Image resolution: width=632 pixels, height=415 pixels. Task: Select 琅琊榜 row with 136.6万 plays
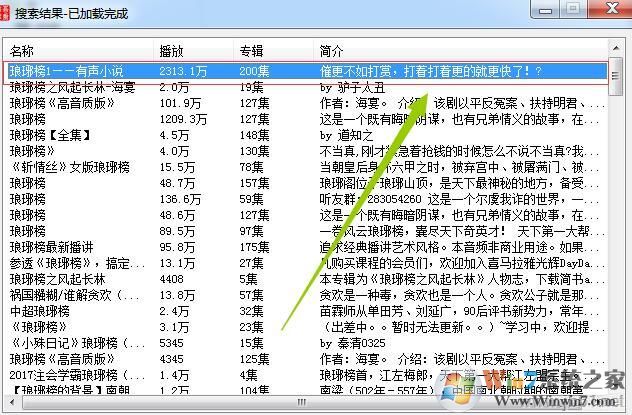point(308,199)
